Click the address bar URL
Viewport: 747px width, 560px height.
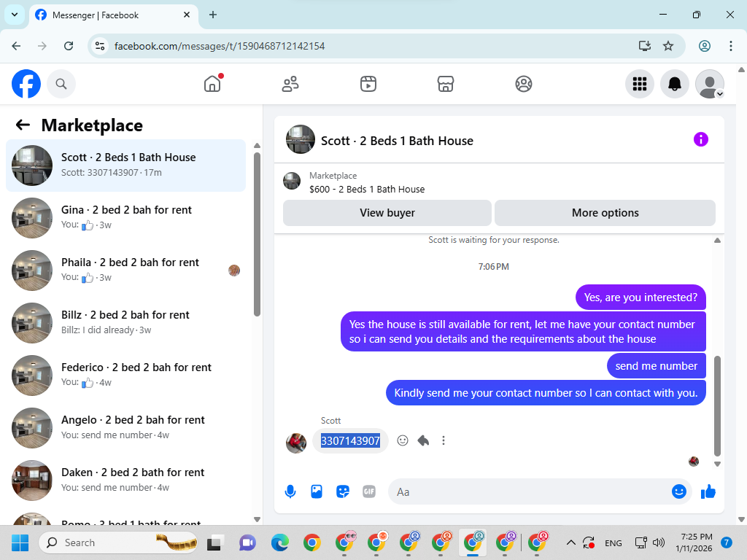coord(219,46)
